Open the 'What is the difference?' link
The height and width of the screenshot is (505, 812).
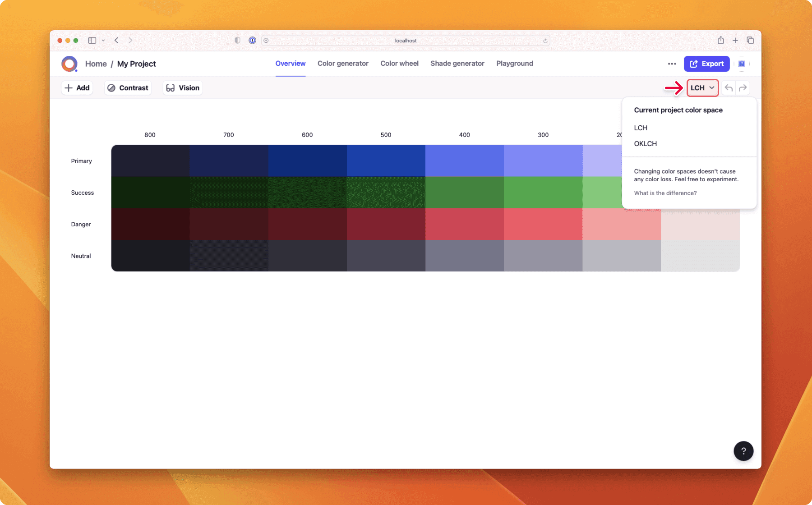(665, 193)
